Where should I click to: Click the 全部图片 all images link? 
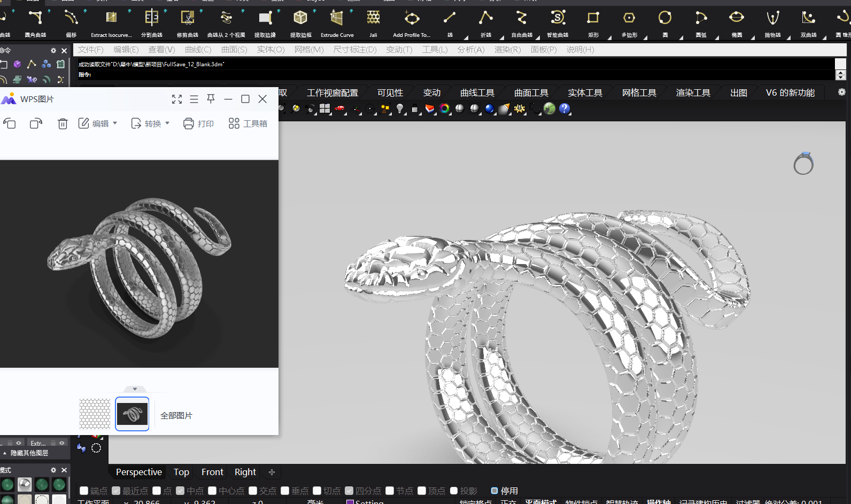(176, 415)
